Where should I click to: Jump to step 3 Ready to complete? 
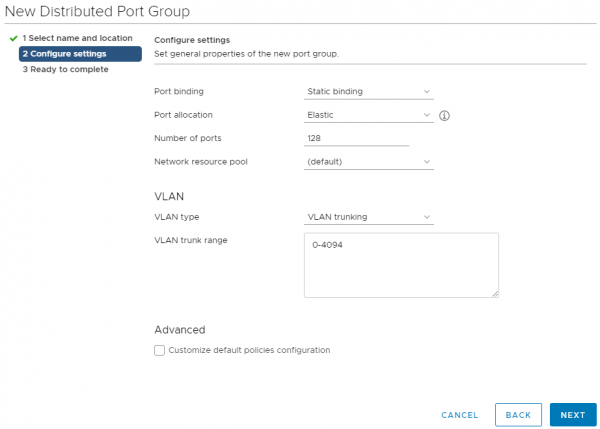(65, 69)
